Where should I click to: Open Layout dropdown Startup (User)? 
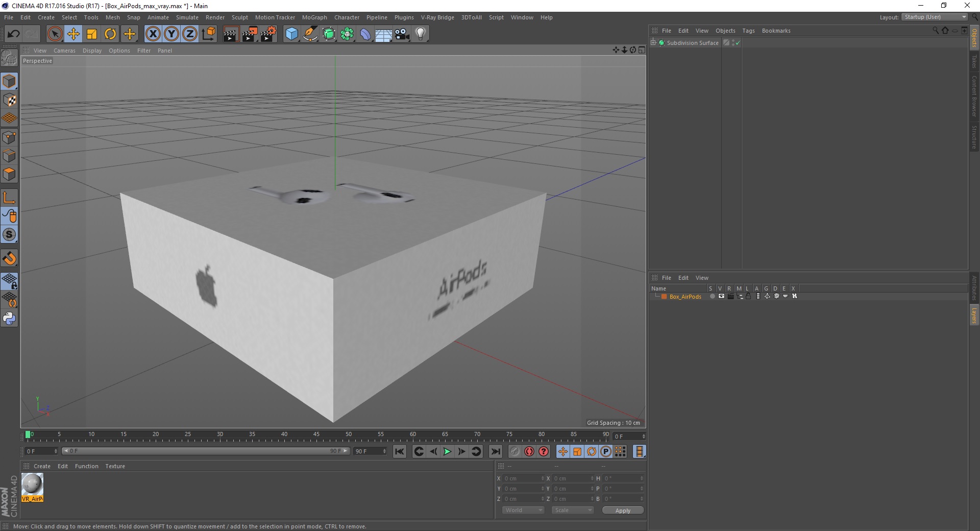(935, 17)
